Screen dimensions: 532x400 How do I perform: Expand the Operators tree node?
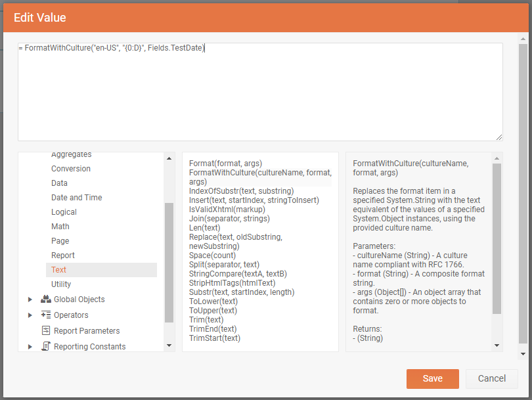click(x=30, y=315)
